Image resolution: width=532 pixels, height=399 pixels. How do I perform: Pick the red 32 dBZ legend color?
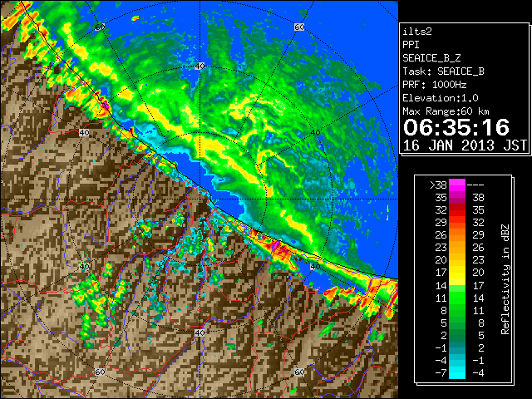click(457, 210)
